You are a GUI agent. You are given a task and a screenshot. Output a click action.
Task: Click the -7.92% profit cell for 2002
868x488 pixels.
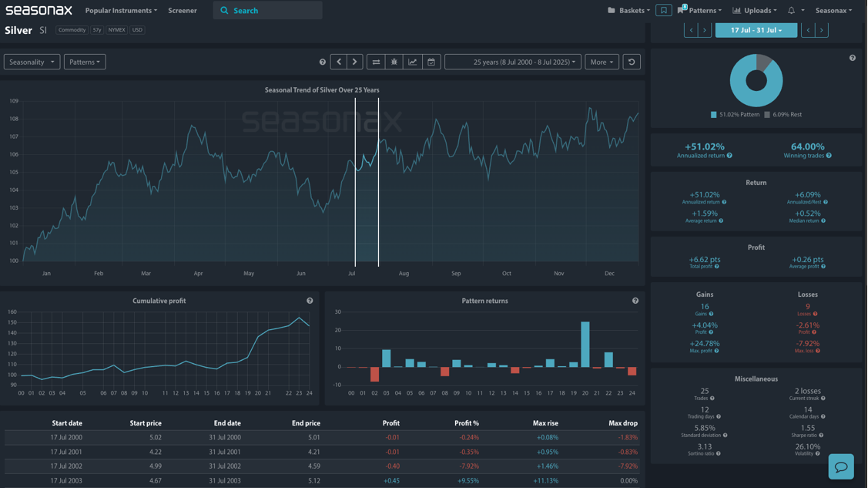(468, 466)
